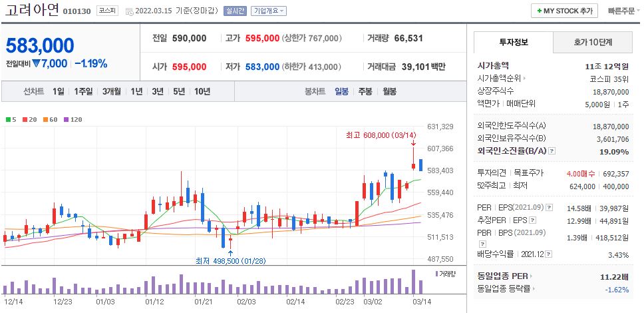The image size is (644, 313).
Task: Click the 4.00매수 investment opinion
Action: pyautogui.click(x=581, y=174)
